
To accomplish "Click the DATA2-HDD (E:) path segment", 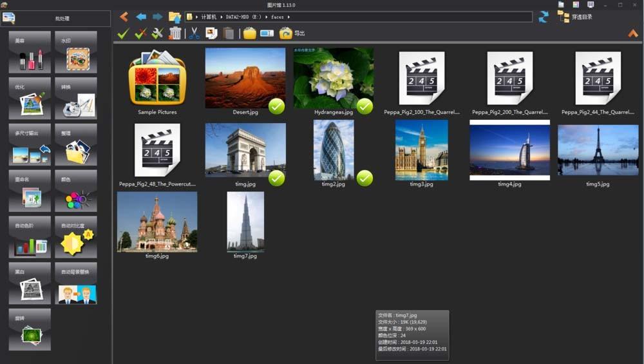I will pos(243,17).
